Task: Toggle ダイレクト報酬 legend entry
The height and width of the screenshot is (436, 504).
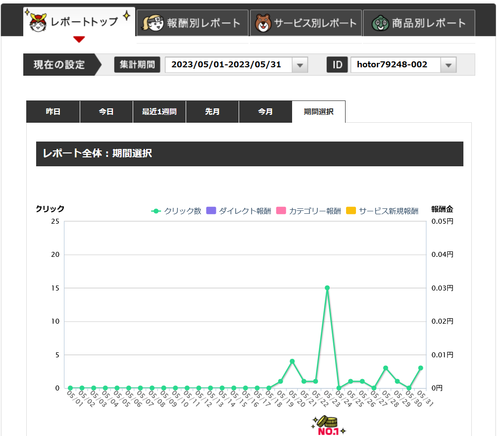Action: click(x=239, y=211)
